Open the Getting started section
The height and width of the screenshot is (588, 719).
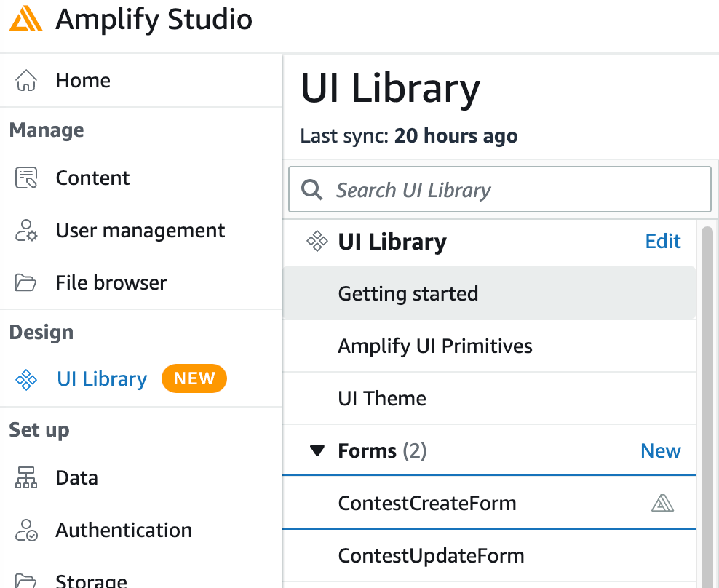pos(408,293)
